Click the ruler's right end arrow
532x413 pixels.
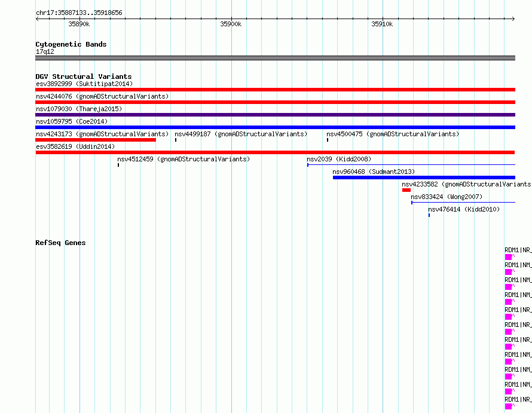[x=513, y=19]
